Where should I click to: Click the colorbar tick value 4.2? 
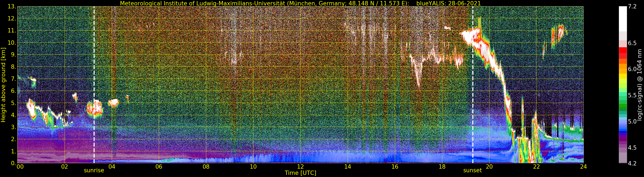[x=632, y=163]
